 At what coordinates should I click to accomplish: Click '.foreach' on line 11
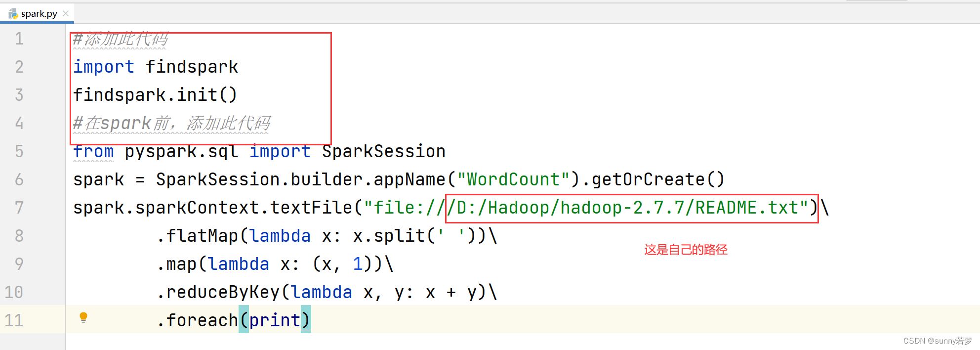(x=198, y=320)
